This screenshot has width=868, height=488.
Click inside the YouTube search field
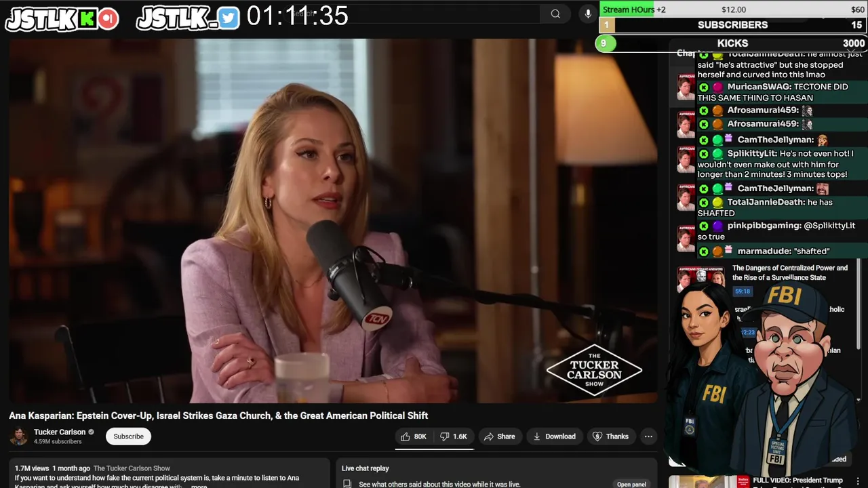coord(414,14)
